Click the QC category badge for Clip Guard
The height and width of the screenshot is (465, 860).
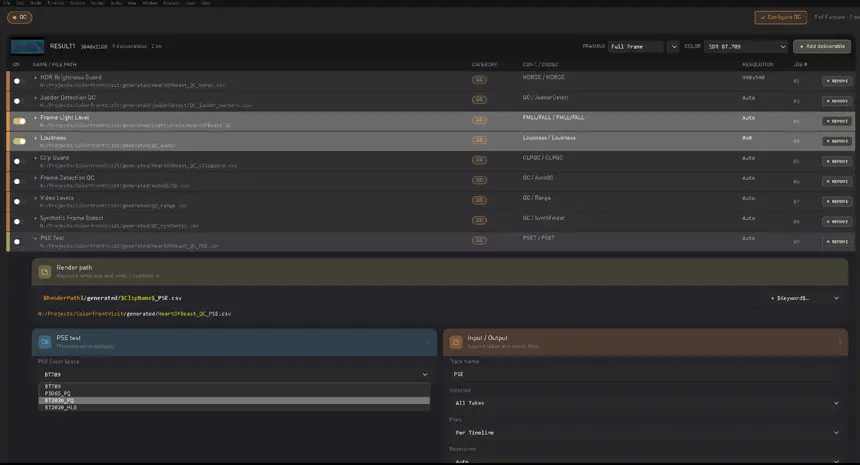pyautogui.click(x=479, y=160)
